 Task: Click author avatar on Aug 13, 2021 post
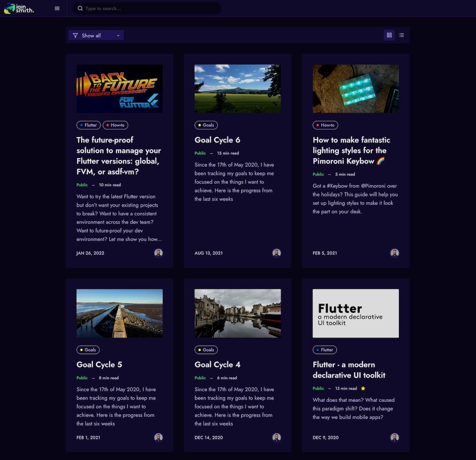(276, 253)
